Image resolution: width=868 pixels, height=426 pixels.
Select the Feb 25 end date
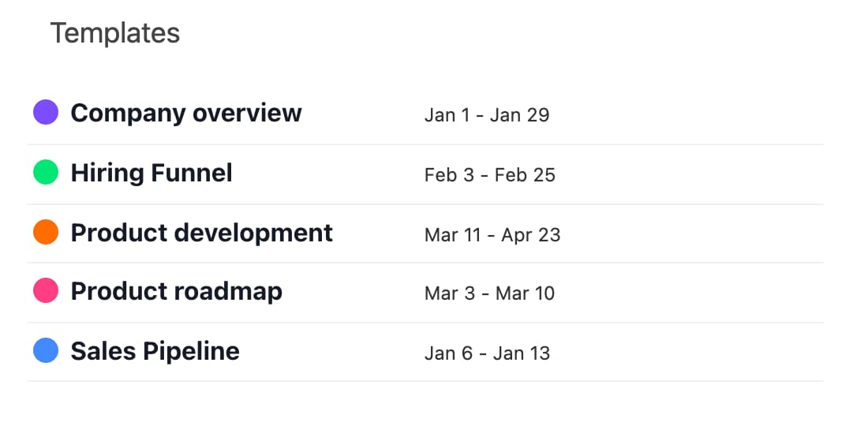[525, 175]
